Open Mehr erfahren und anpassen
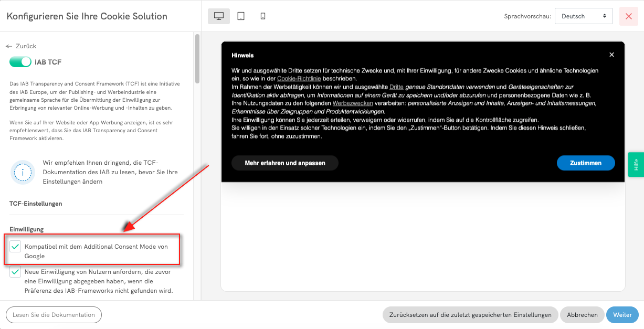Screen dimensions: 644x329 pyautogui.click(x=284, y=163)
